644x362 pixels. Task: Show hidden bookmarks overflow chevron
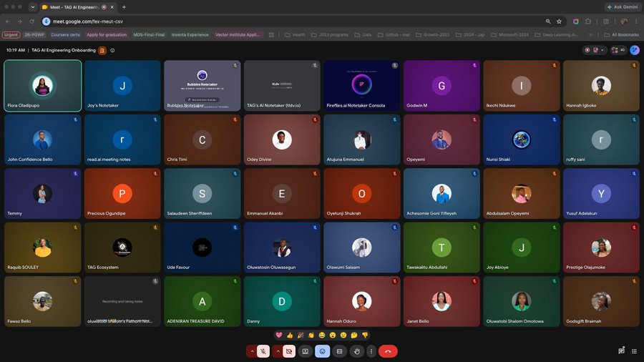[x=590, y=35]
